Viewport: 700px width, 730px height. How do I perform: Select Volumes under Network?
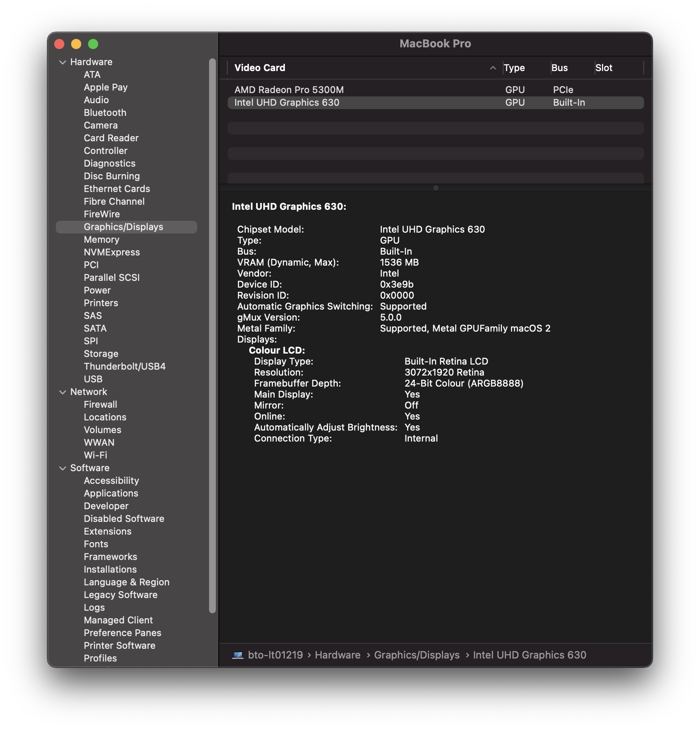pyautogui.click(x=102, y=430)
